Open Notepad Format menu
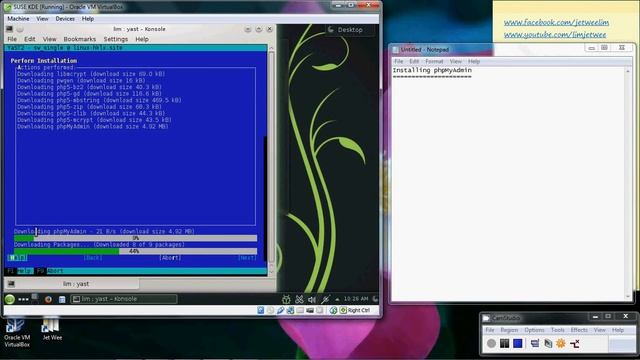The height and width of the screenshot is (360, 640). click(x=434, y=61)
